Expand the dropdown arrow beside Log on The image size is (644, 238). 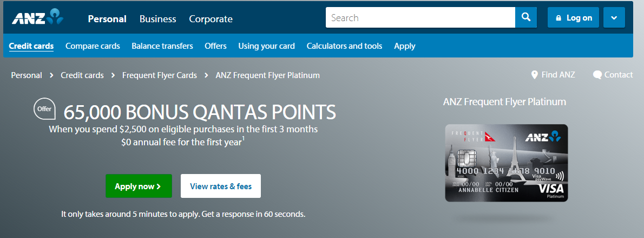coord(614,18)
